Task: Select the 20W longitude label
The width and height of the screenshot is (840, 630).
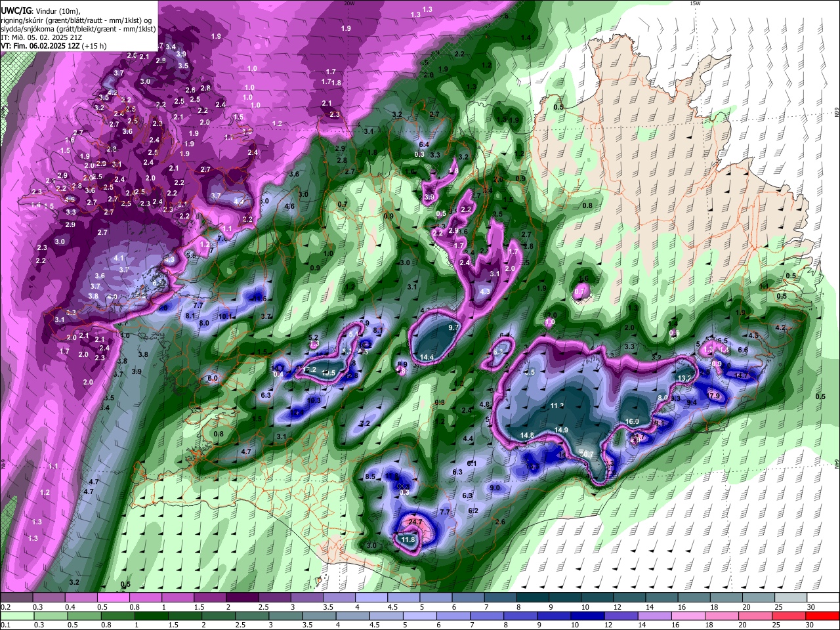Action: point(349,3)
